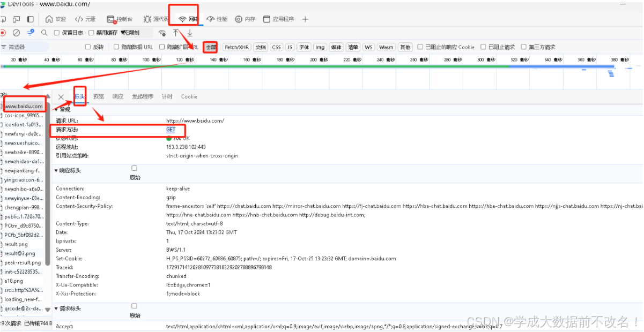Apply the Fetch/XHR request filter
644x332 pixels.
tap(236, 47)
